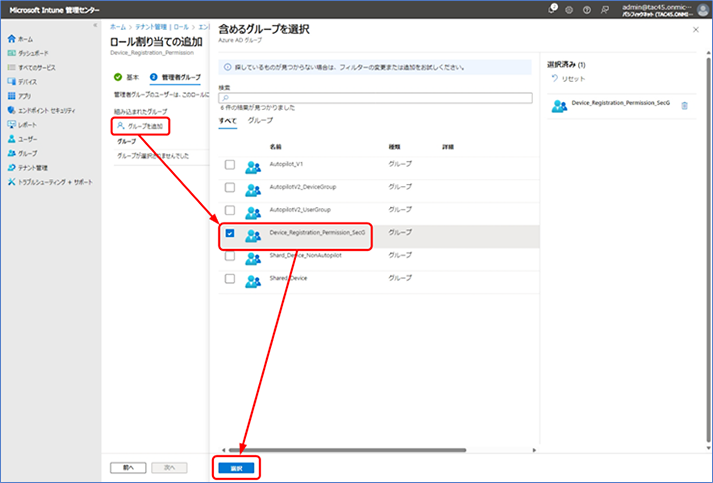Click into the 検索 search field

point(375,98)
